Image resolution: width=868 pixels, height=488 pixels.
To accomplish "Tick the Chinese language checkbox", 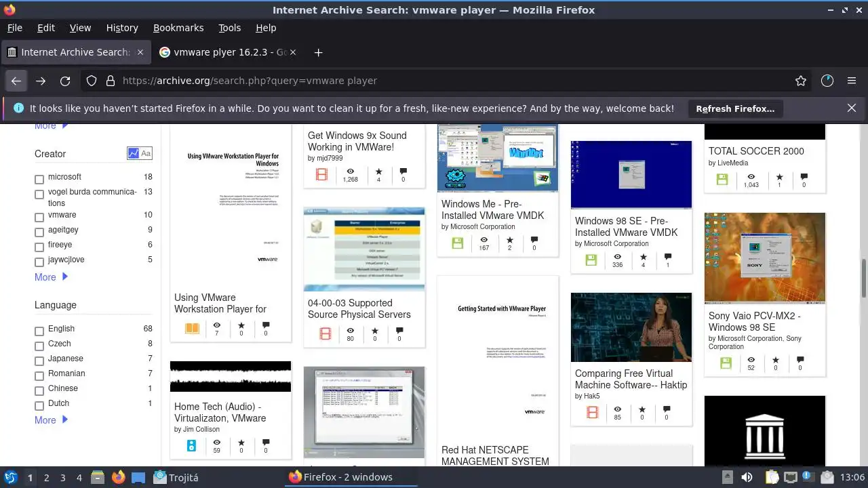I will pyautogui.click(x=39, y=391).
